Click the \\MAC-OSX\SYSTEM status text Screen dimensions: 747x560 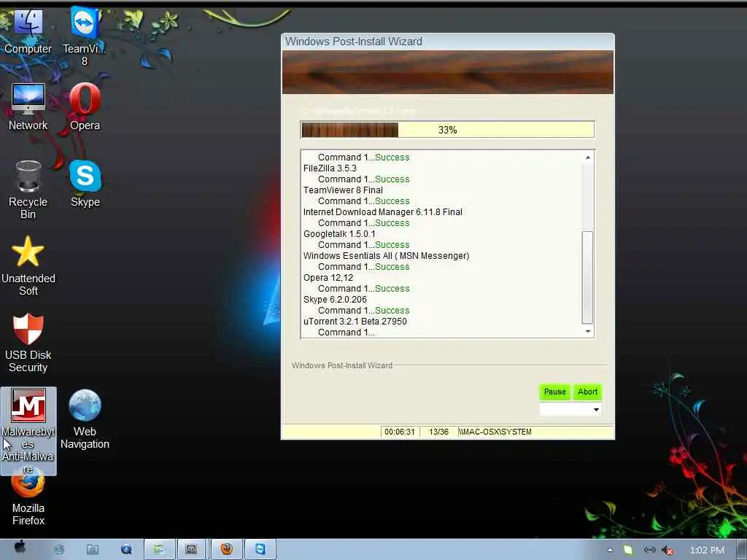coord(495,432)
